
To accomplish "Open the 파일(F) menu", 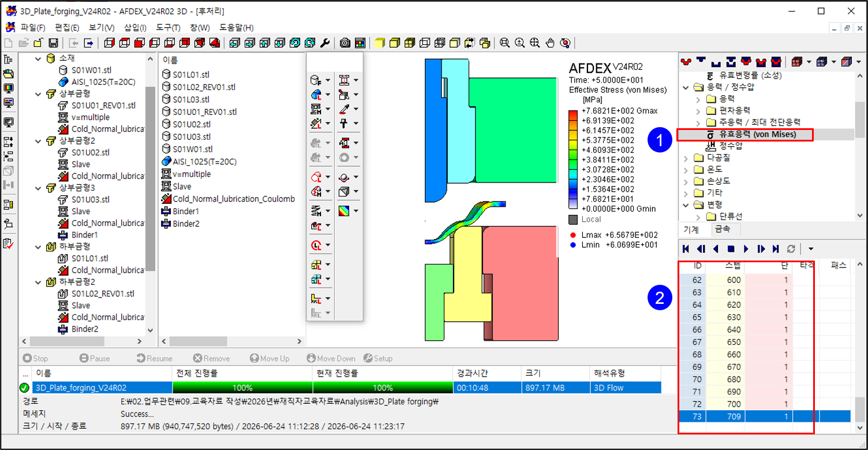I will pos(33,27).
